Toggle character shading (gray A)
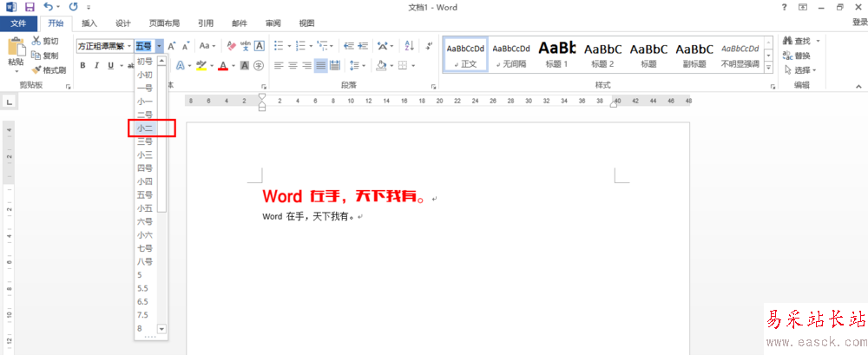The width and height of the screenshot is (868, 355). tap(245, 65)
